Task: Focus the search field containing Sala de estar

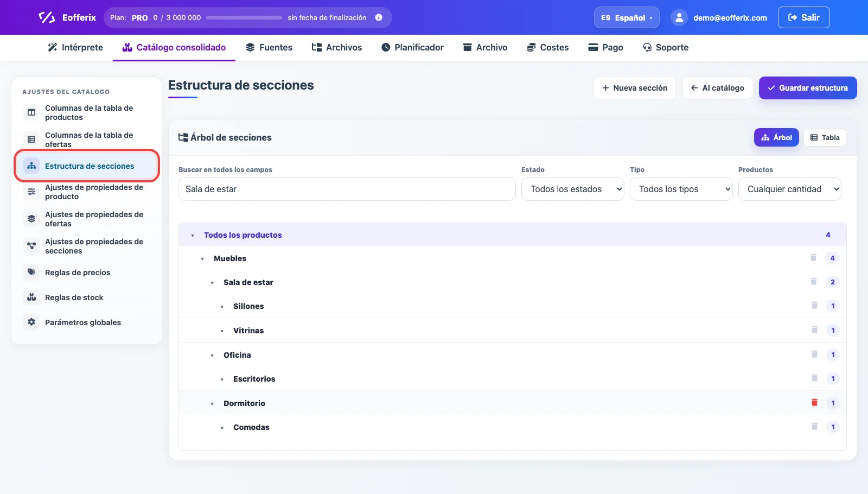Action: click(347, 189)
